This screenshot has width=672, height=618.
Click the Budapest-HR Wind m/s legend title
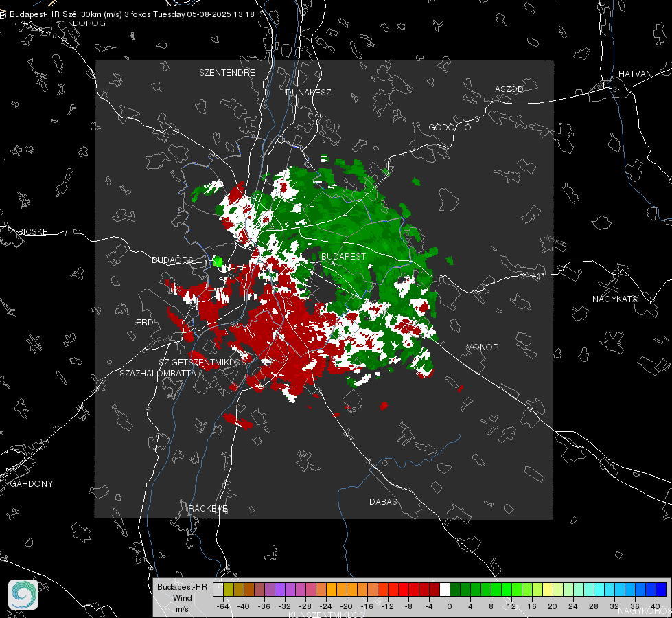pyautogui.click(x=182, y=598)
